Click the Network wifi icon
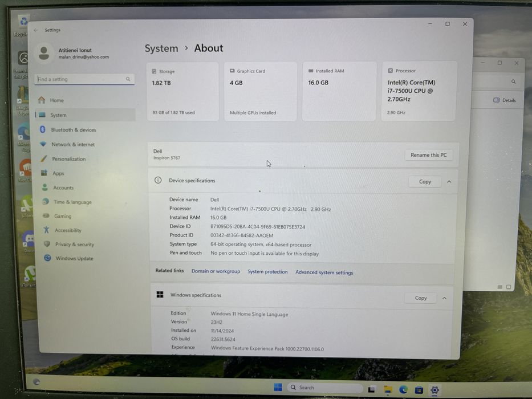Viewport: 532px width, 399px height. coord(43,144)
